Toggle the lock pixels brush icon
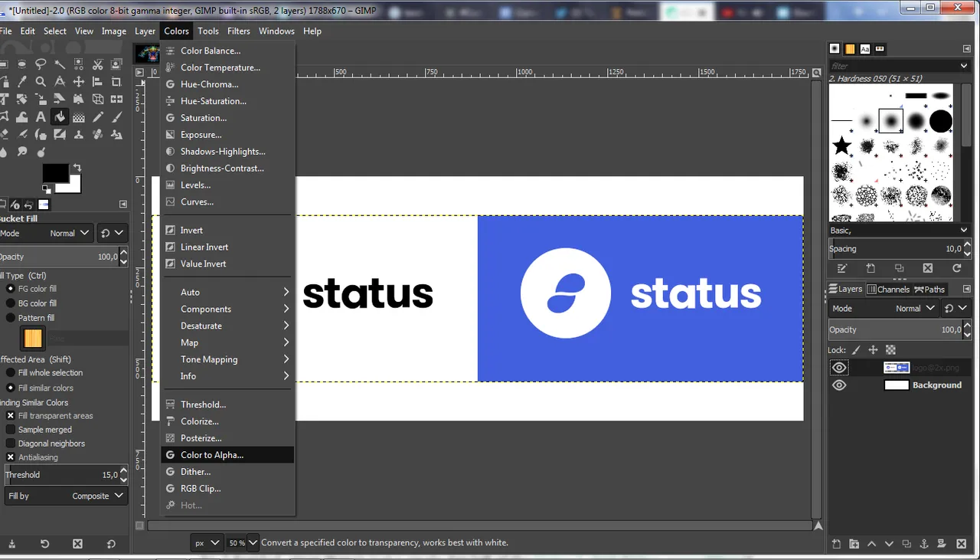This screenshot has width=980, height=560. click(x=856, y=350)
